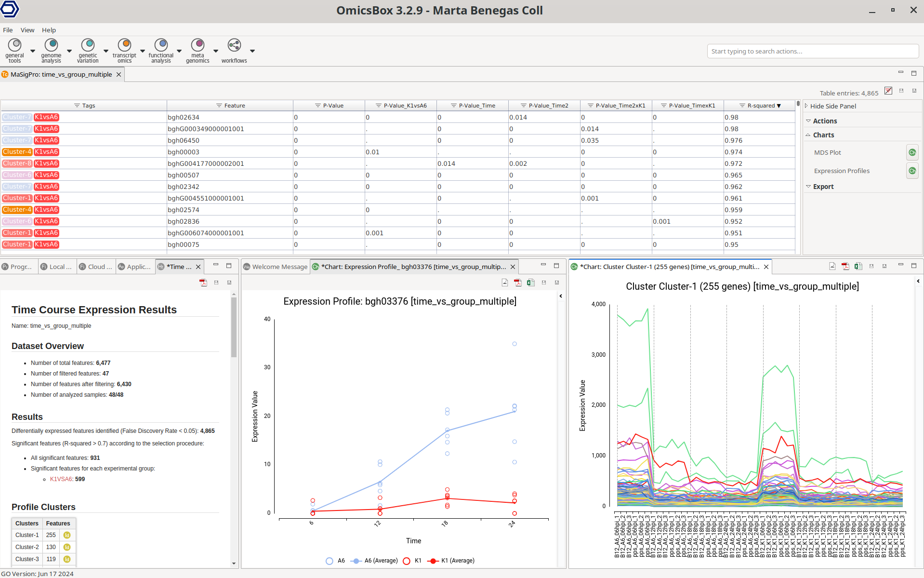Click the chart icon beside Expression Profiles
This screenshot has height=578, width=924.
(x=912, y=171)
